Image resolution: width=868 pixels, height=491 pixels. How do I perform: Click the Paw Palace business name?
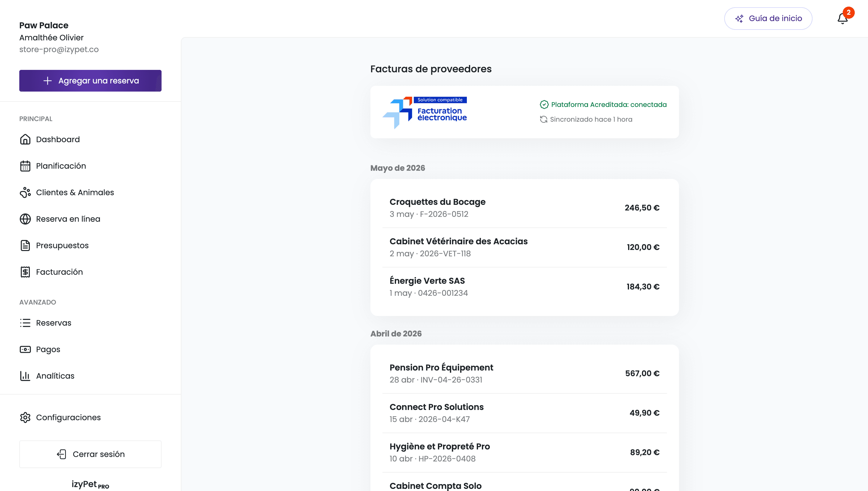(x=44, y=25)
